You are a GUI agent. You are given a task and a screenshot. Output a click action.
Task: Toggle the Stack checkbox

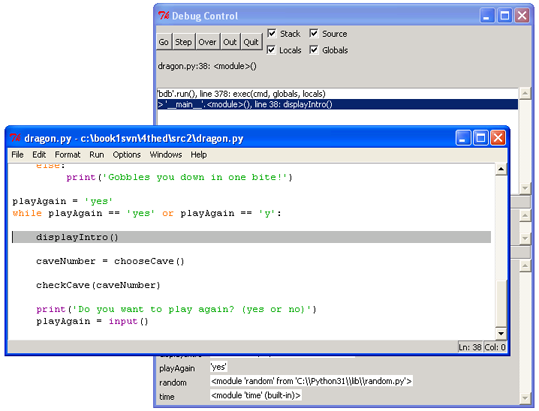[272, 33]
